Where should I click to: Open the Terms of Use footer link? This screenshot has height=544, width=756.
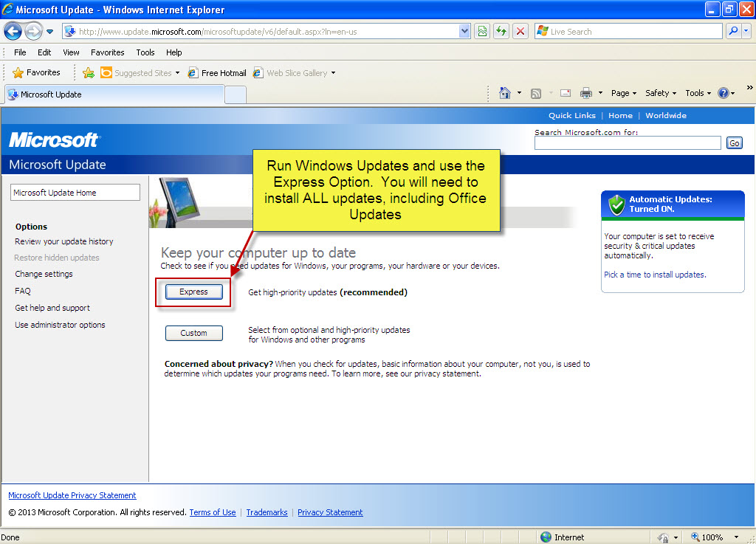click(213, 512)
